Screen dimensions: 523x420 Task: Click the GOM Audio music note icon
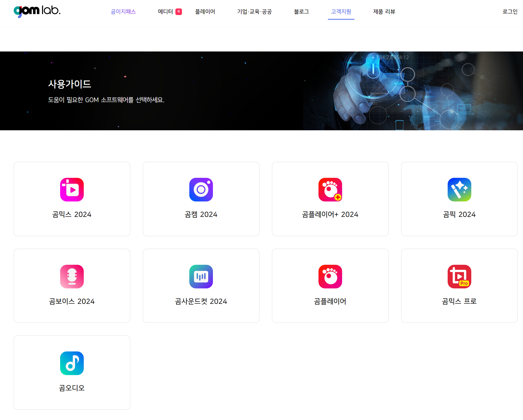pyautogui.click(x=72, y=363)
